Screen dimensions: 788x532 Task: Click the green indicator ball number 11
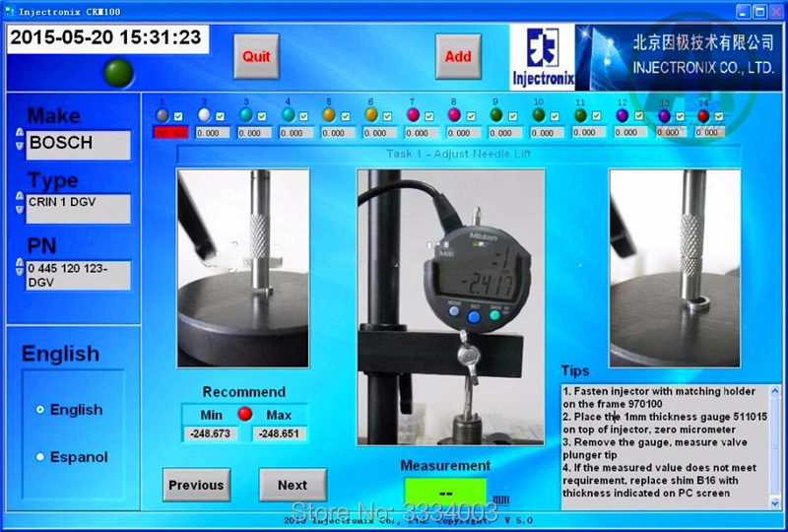pos(580,115)
